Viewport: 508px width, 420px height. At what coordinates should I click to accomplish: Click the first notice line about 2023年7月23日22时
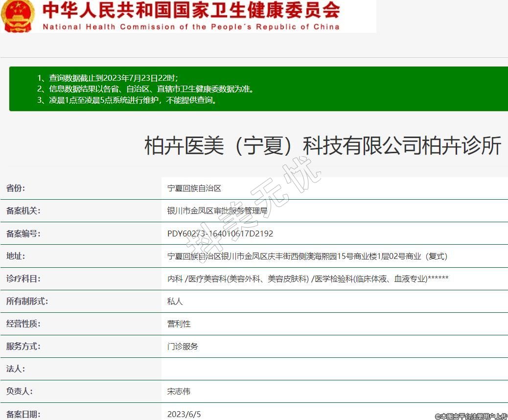point(108,78)
